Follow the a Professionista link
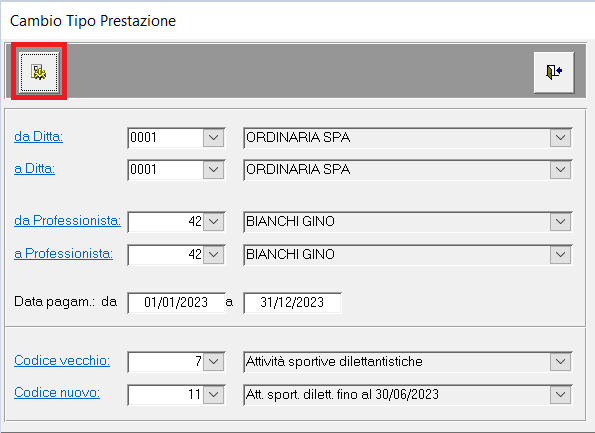 (x=63, y=253)
